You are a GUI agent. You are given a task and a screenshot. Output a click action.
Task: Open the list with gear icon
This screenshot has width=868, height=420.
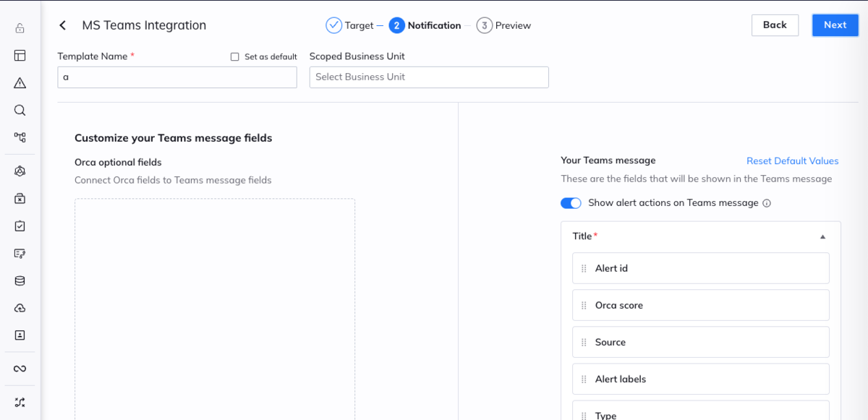coord(20,253)
